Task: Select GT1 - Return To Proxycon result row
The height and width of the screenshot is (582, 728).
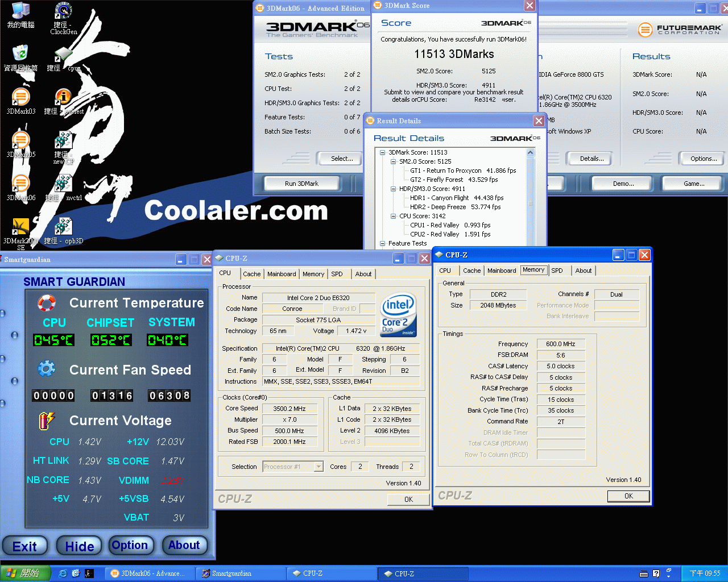Action: point(463,171)
